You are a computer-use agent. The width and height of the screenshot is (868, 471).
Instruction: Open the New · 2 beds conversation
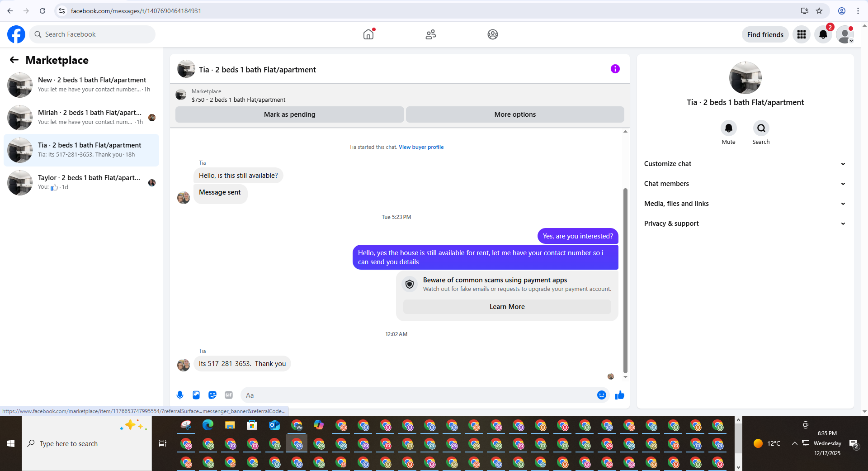(x=81, y=85)
